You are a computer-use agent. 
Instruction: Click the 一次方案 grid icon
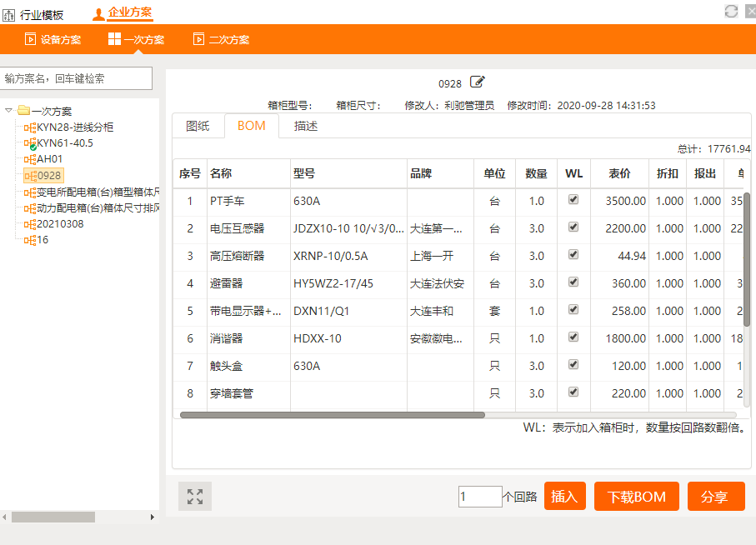pos(114,39)
